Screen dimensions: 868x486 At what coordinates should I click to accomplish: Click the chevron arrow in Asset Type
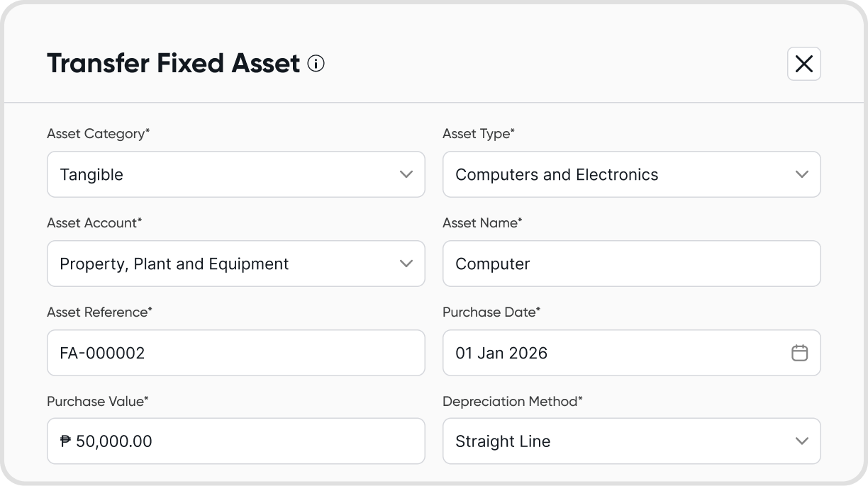coord(802,174)
